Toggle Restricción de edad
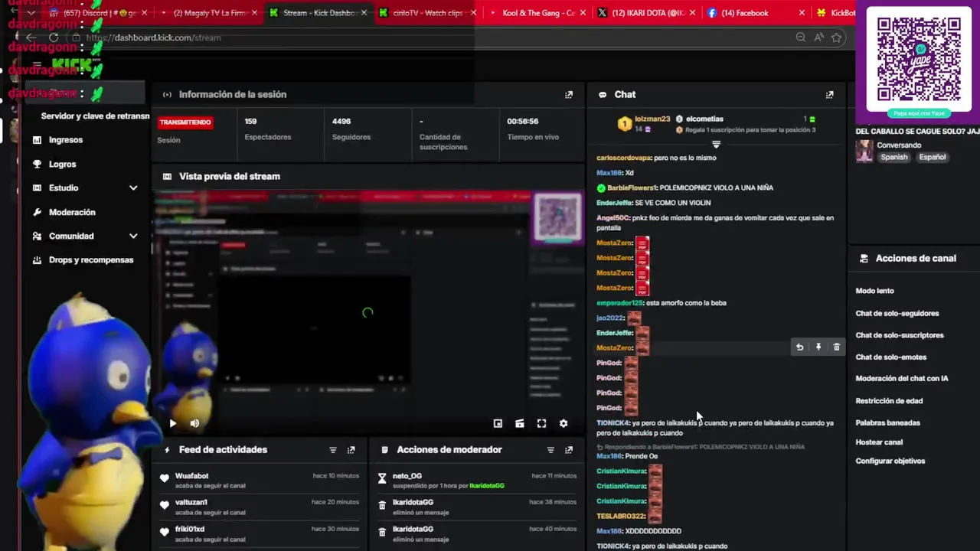This screenshot has width=980, height=551. point(889,401)
